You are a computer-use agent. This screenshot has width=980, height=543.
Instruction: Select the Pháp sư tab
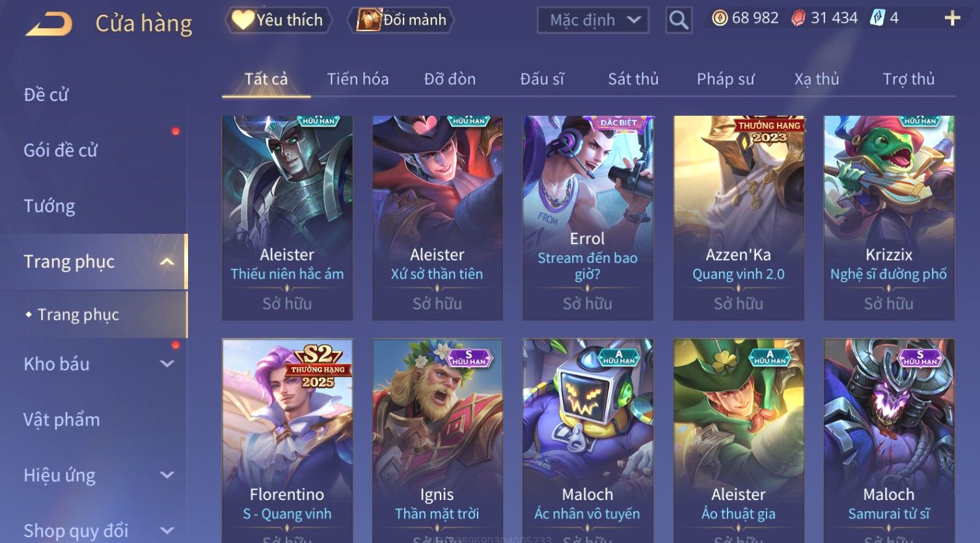tap(726, 79)
